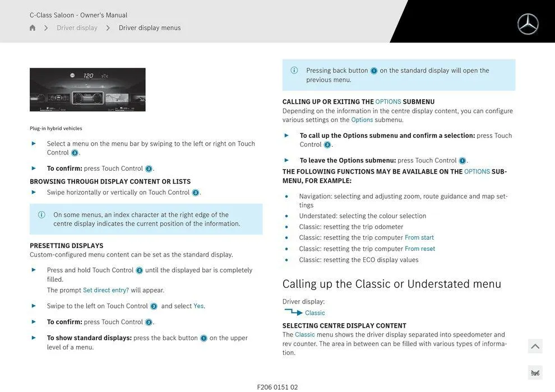Click OPTIONS link in 'Calling up or exiting' heading
This screenshot has height=392, width=555.
(388, 102)
